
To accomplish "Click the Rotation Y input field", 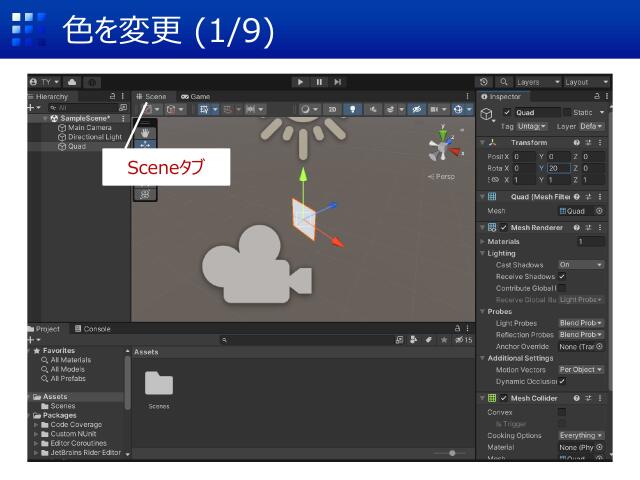I will tap(557, 168).
